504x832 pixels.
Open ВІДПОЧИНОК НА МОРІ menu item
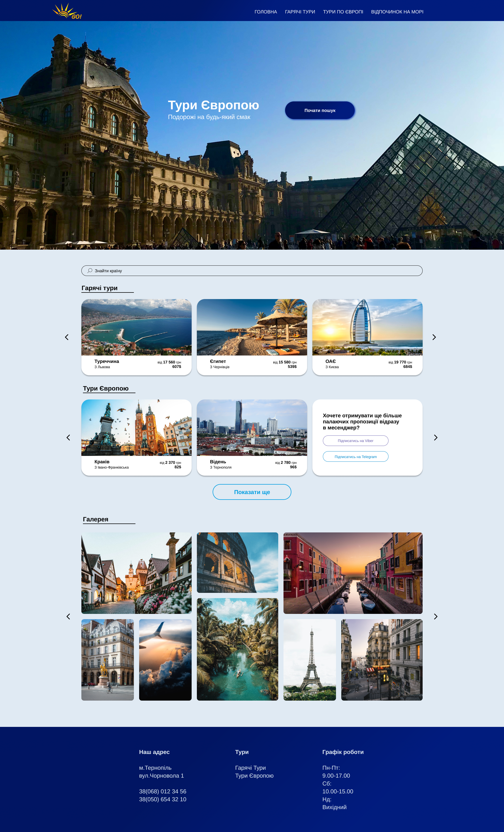(397, 12)
